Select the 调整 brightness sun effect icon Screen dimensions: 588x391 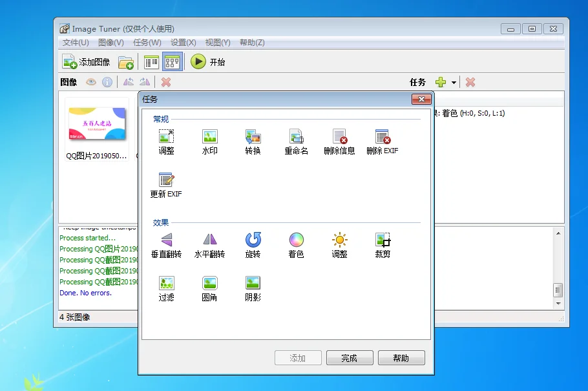tap(339, 246)
